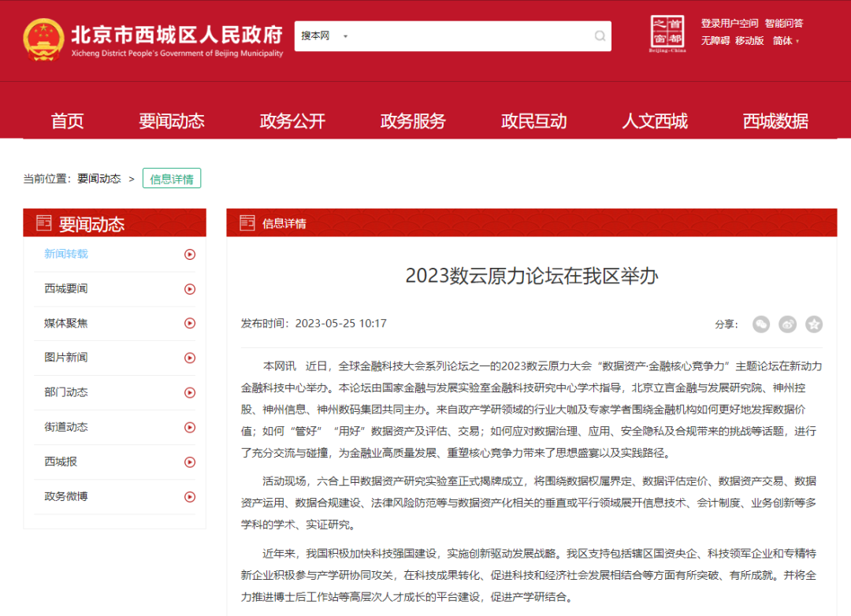Share article to Qzone star icon
This screenshot has height=616, width=851.
[813, 324]
